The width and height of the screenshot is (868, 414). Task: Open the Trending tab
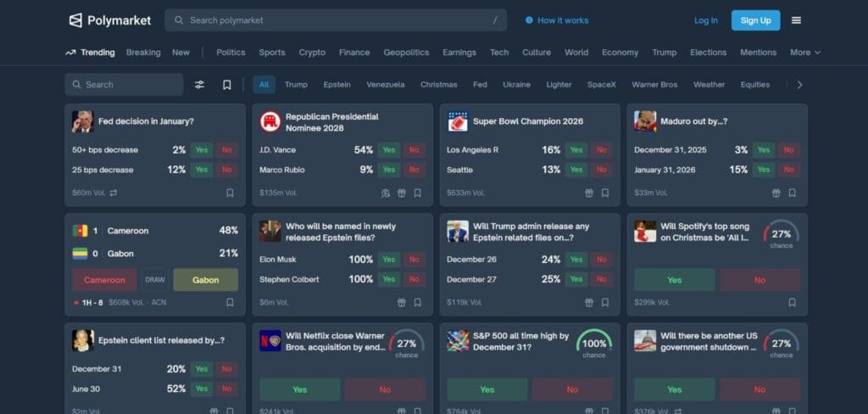point(90,53)
